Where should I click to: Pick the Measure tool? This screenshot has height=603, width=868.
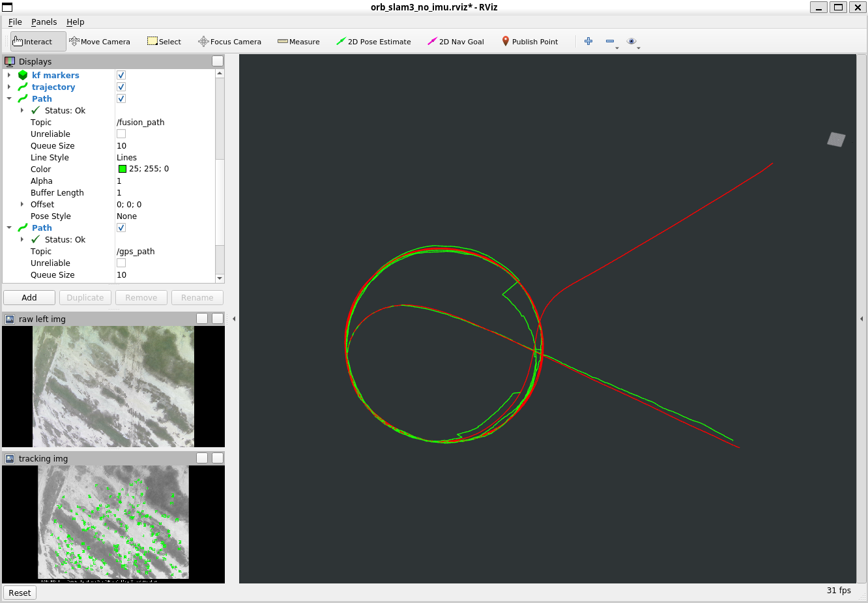tap(298, 41)
